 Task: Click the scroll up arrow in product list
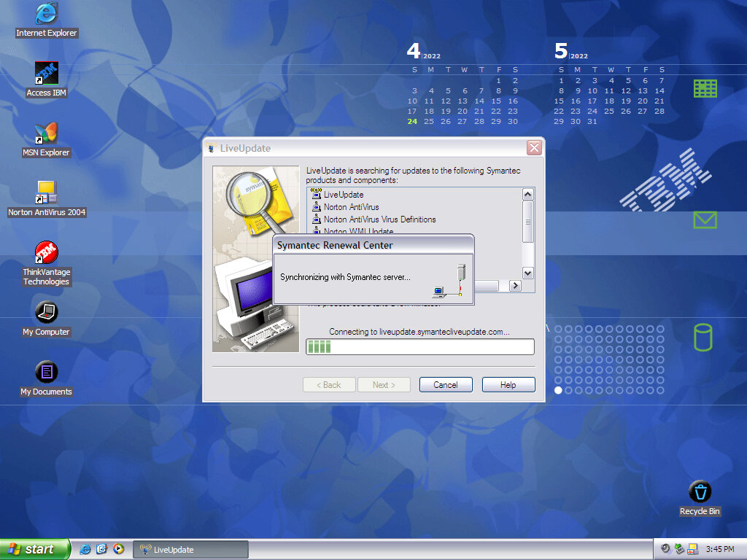(x=528, y=195)
